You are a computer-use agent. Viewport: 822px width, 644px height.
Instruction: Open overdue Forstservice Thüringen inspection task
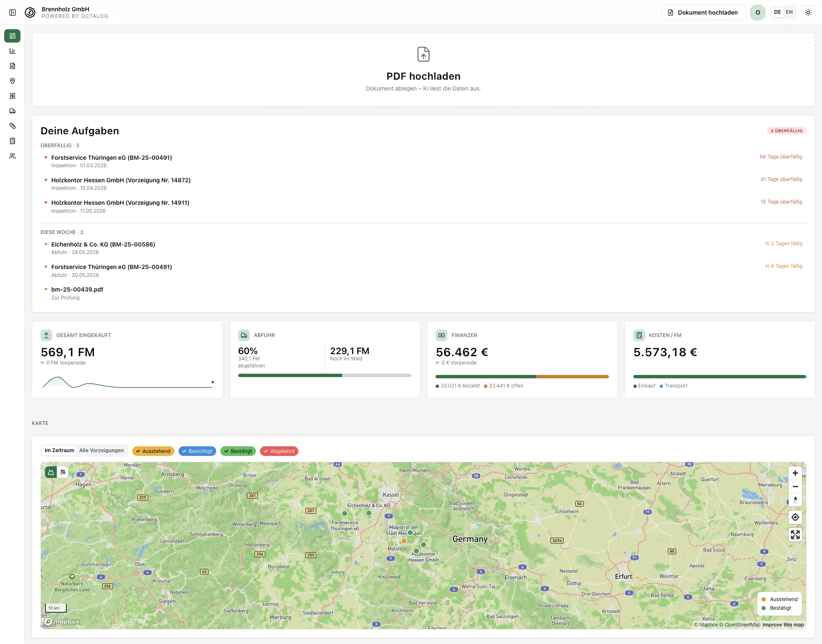coord(424,161)
